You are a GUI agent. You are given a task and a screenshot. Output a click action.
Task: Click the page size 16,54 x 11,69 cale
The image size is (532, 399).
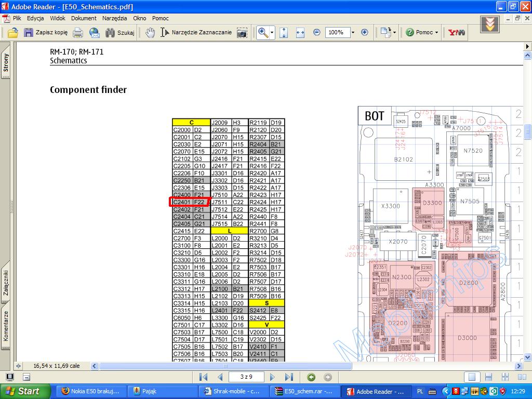56,366
